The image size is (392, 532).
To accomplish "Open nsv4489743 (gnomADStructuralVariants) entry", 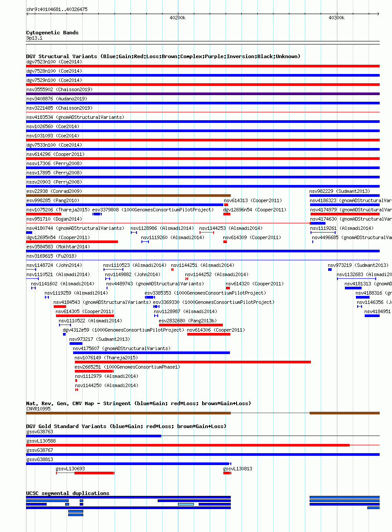I will (x=107, y=288).
